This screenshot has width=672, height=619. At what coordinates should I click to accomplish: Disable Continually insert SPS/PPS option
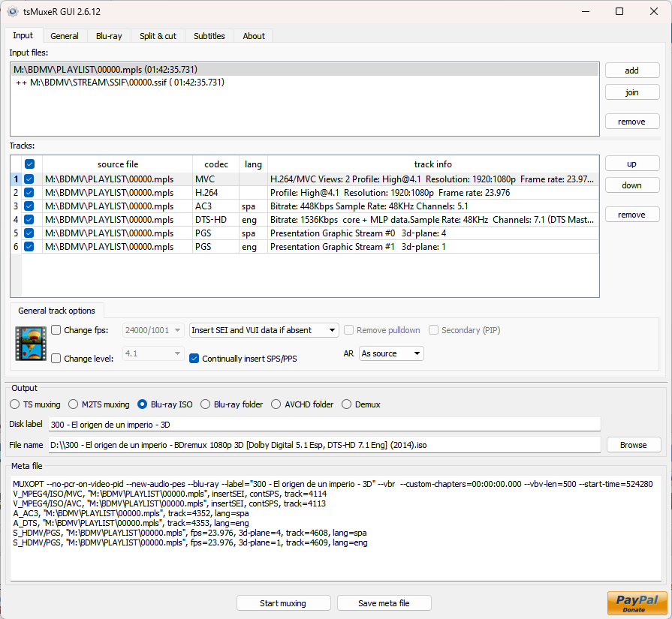point(194,359)
